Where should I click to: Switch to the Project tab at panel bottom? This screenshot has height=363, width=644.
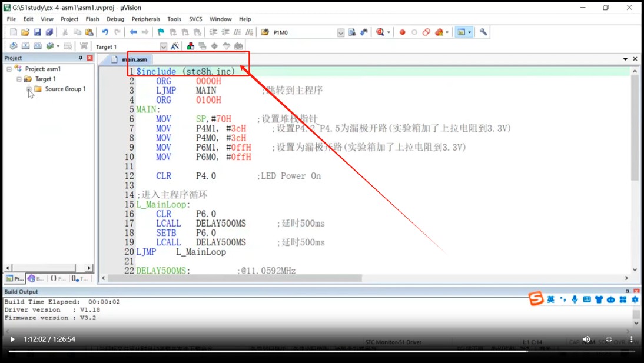(15, 278)
